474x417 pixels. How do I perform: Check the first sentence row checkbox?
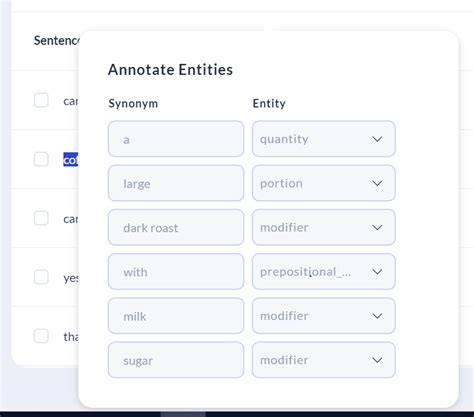41,100
